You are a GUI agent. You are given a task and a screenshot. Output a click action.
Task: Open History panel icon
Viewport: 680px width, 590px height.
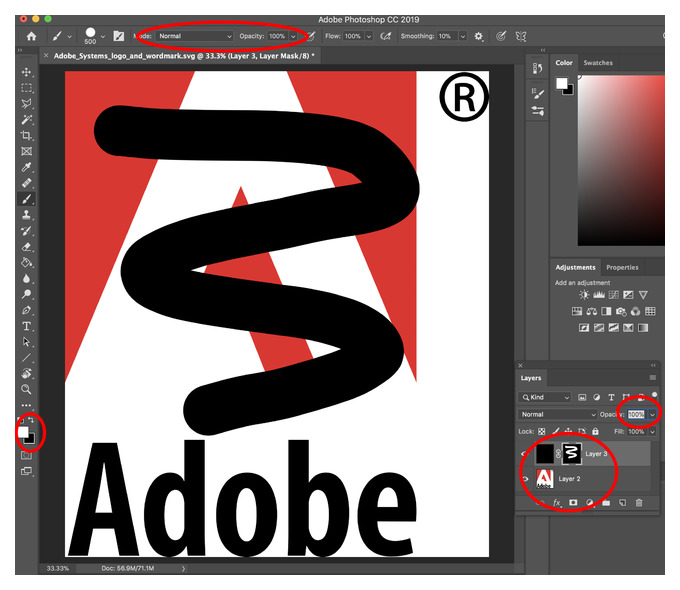(x=537, y=68)
